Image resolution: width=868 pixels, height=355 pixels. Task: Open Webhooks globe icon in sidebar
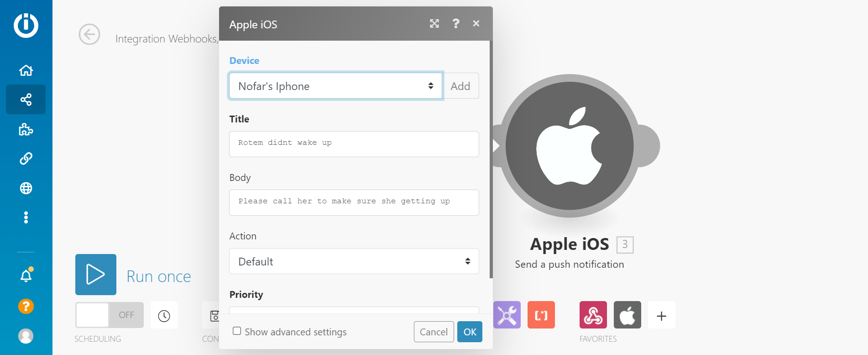coord(26,188)
